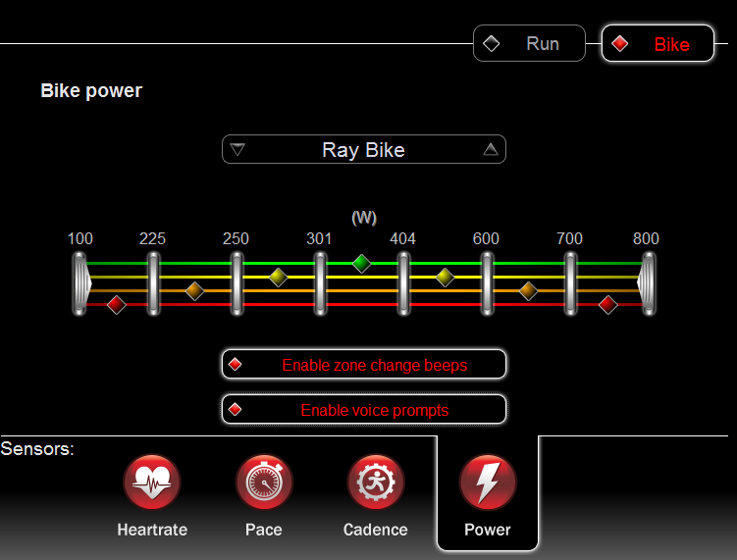Click the Sensors: label
The width and height of the screenshot is (737, 560).
tap(37, 448)
